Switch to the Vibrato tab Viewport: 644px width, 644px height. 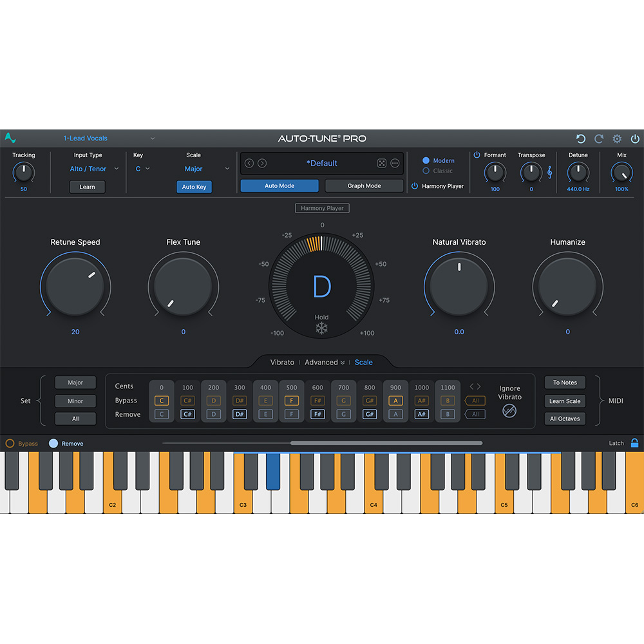click(x=282, y=362)
